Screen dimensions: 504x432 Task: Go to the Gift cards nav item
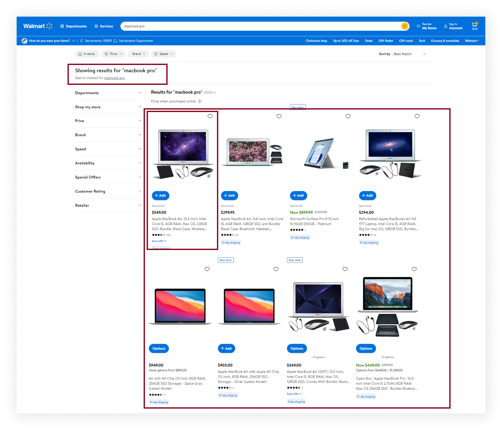[x=406, y=41]
